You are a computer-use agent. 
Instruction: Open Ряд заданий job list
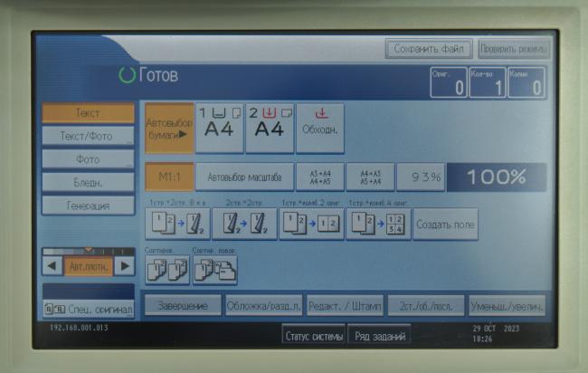point(380,336)
